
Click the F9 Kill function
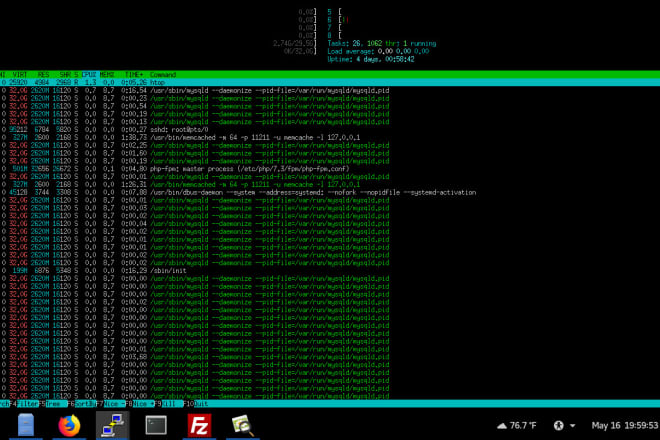point(169,404)
